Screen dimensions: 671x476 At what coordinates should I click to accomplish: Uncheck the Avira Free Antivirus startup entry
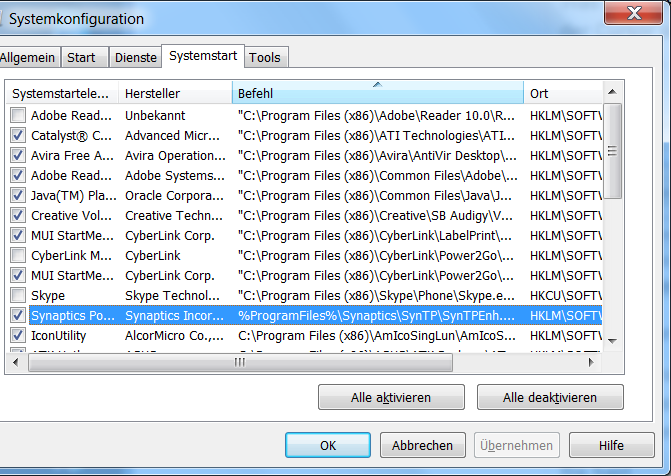pos(18,155)
